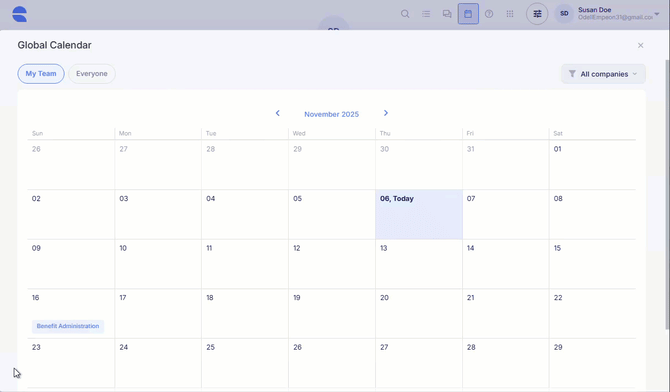Select day 03 in the calendar
This screenshot has width=670, height=392.
point(158,214)
